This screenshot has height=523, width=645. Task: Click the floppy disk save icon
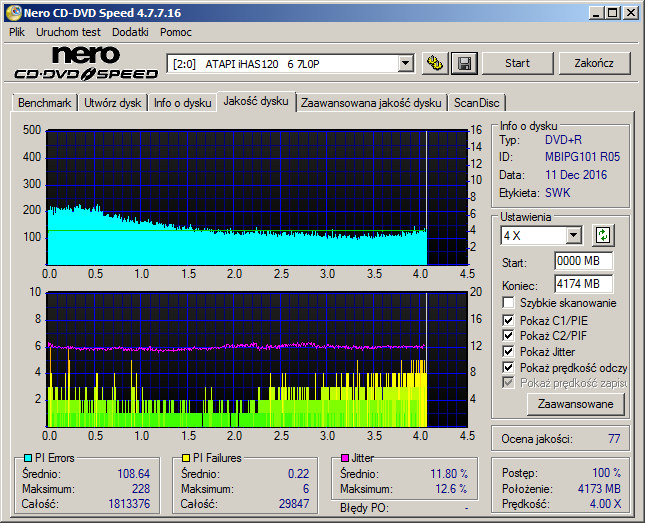pos(463,63)
